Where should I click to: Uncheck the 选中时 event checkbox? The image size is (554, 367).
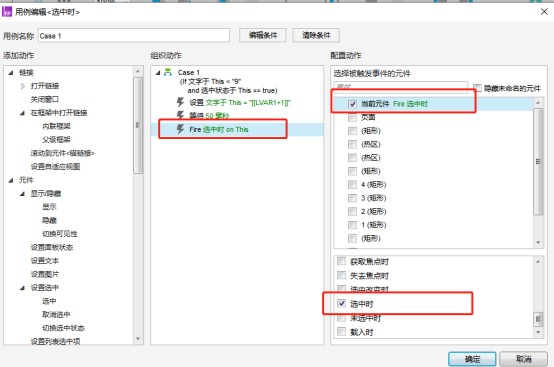(341, 303)
